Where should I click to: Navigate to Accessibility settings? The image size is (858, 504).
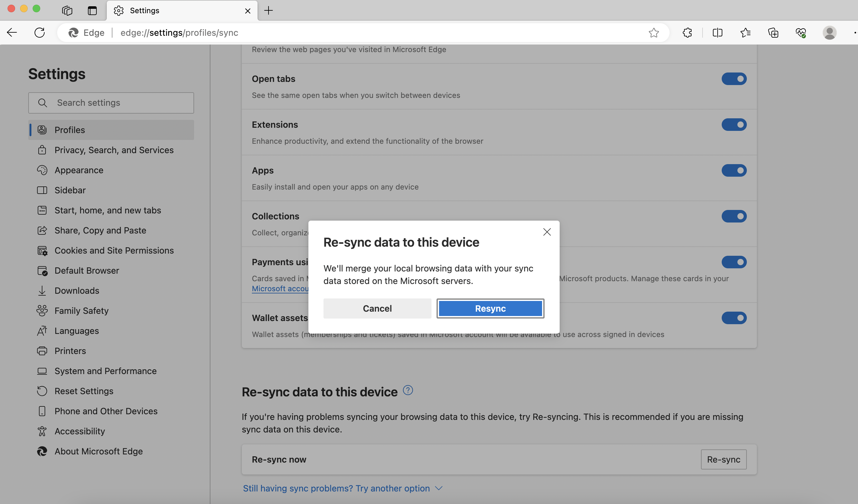click(80, 432)
